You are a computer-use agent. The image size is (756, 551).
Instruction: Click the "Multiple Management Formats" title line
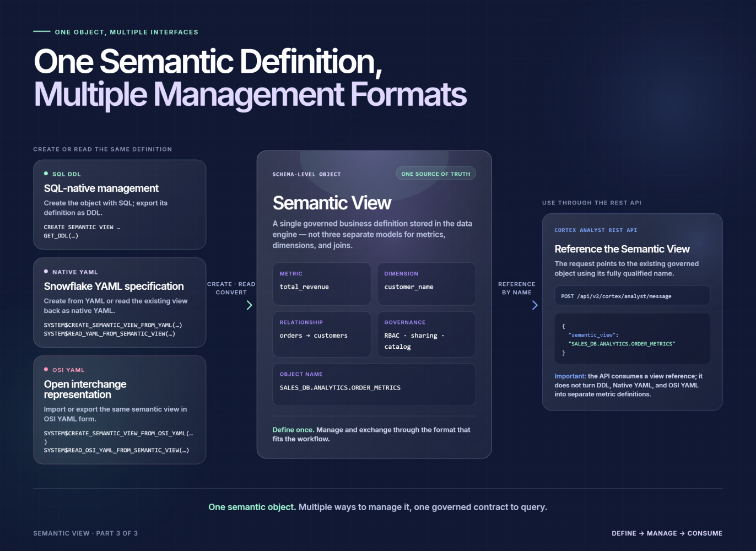(x=250, y=94)
